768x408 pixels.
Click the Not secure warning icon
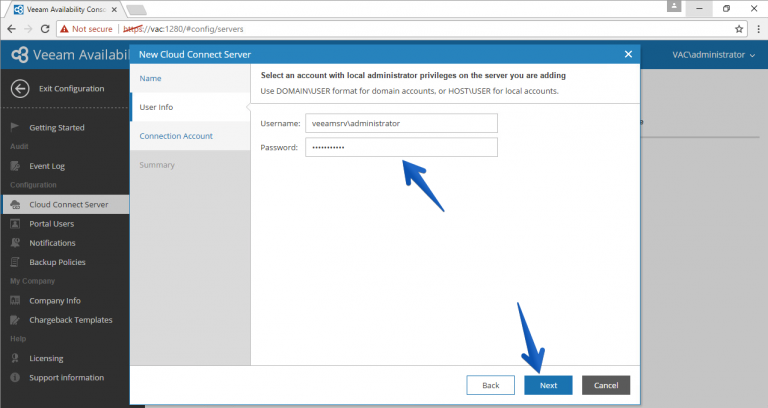tap(65, 29)
